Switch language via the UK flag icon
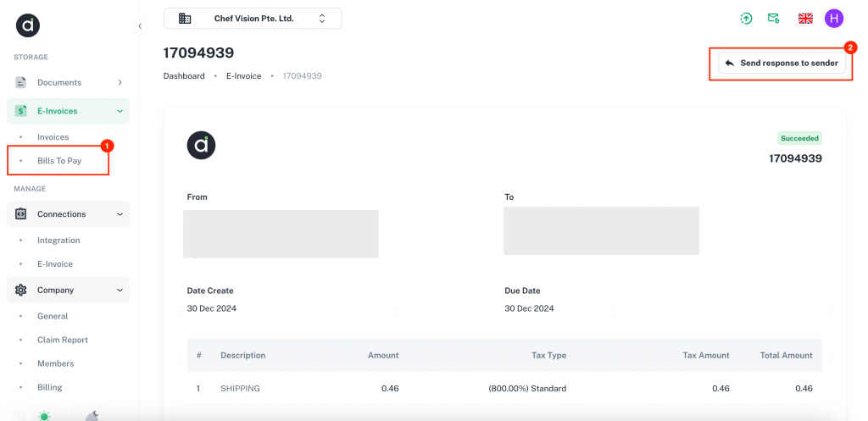The height and width of the screenshot is (421, 868). pyautogui.click(x=805, y=19)
